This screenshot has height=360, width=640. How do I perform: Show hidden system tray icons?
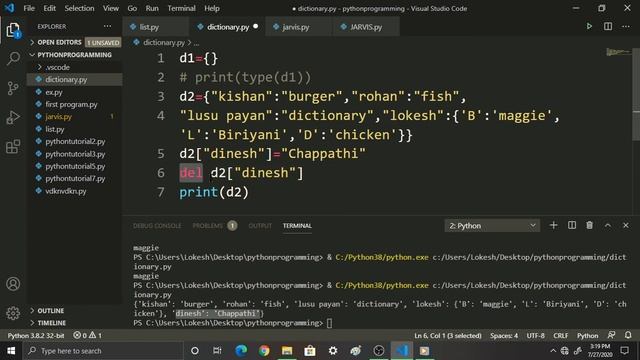tap(553, 351)
